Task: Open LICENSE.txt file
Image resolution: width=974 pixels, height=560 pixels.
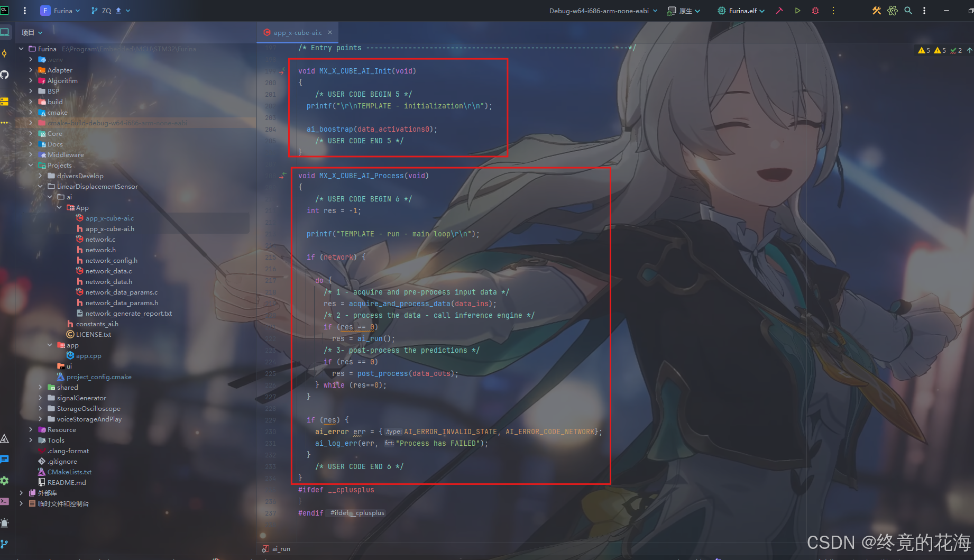Action: [x=94, y=335]
